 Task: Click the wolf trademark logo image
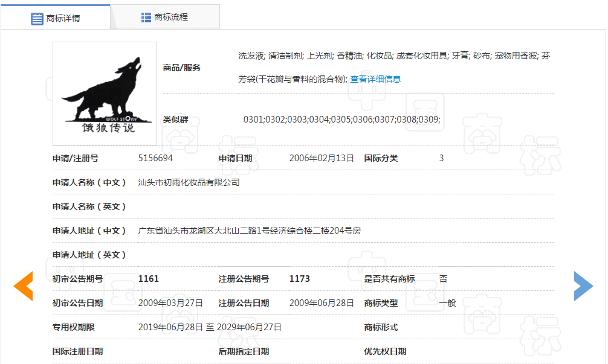pyautogui.click(x=105, y=93)
